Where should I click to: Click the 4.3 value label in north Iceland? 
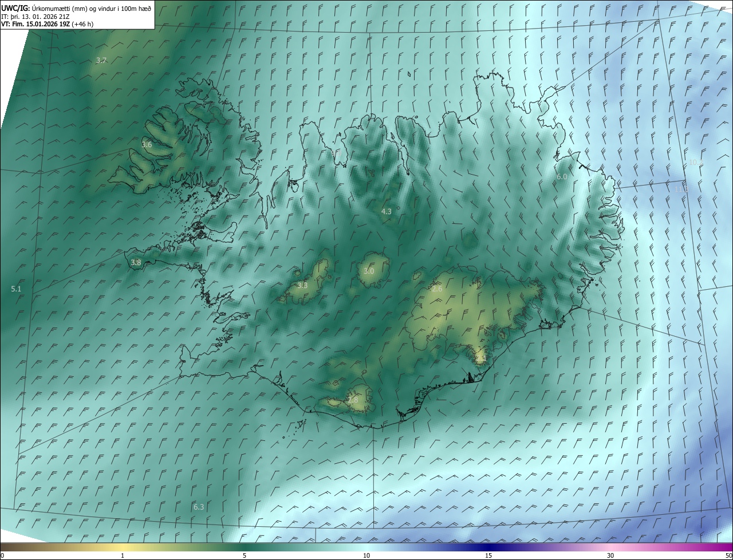pos(387,211)
